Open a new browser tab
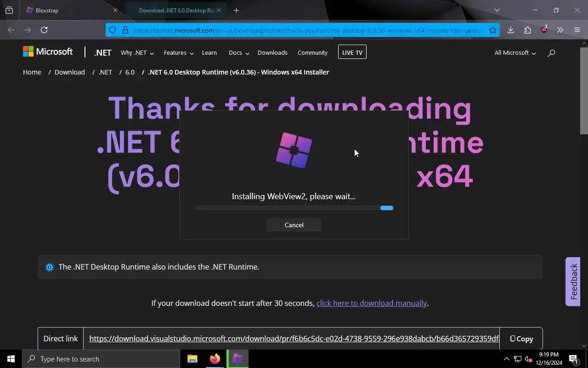The height and width of the screenshot is (368, 588). tap(236, 10)
